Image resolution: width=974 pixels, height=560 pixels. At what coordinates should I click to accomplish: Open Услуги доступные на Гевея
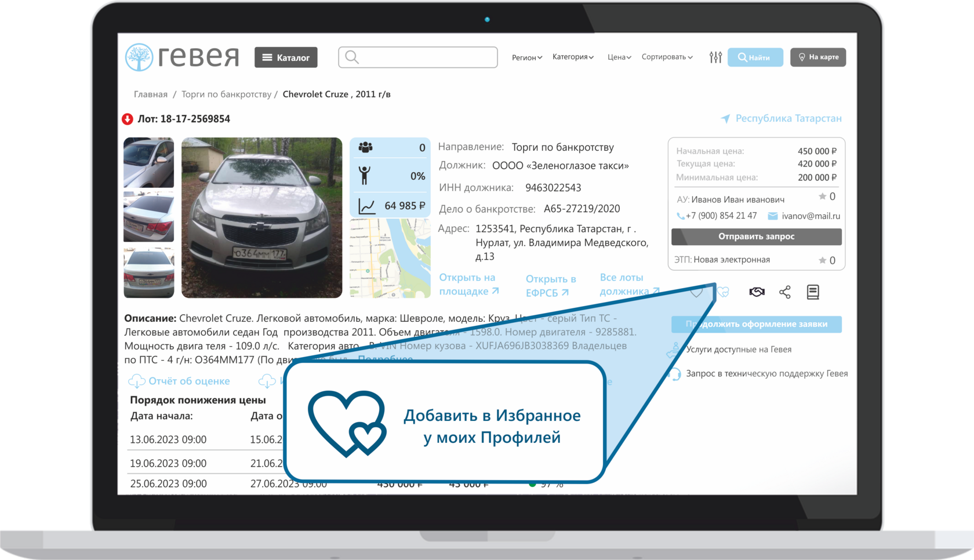[x=739, y=349]
